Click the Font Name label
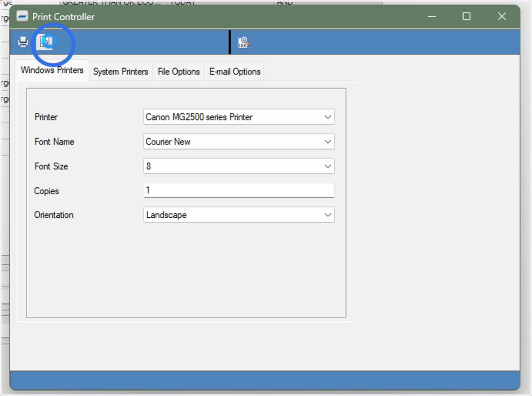Image resolution: width=532 pixels, height=396 pixels. click(x=54, y=142)
